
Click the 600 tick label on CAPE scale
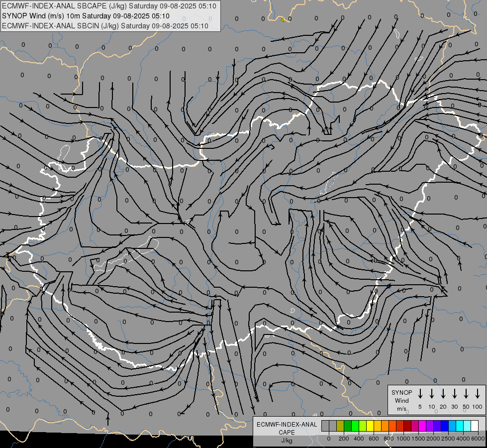point(374,439)
